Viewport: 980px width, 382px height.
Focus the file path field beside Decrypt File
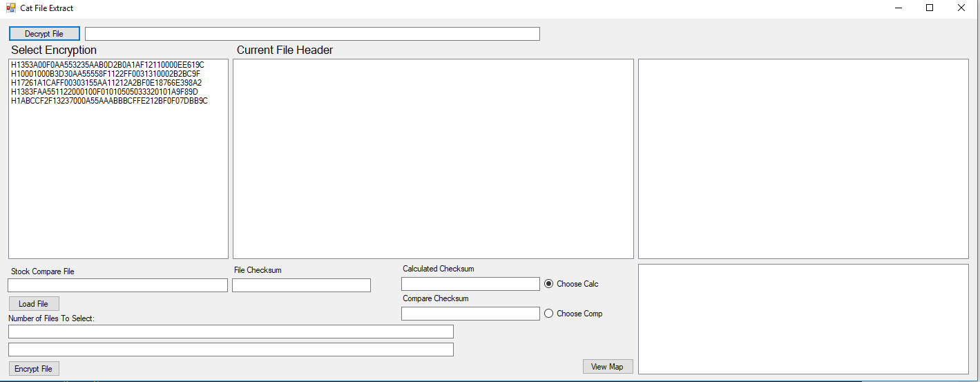coord(312,34)
